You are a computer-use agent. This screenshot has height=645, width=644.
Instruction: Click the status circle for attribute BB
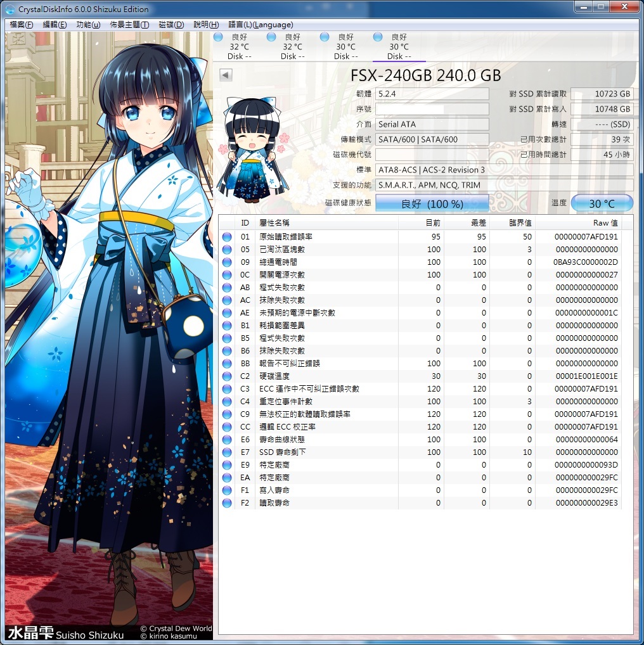[227, 364]
